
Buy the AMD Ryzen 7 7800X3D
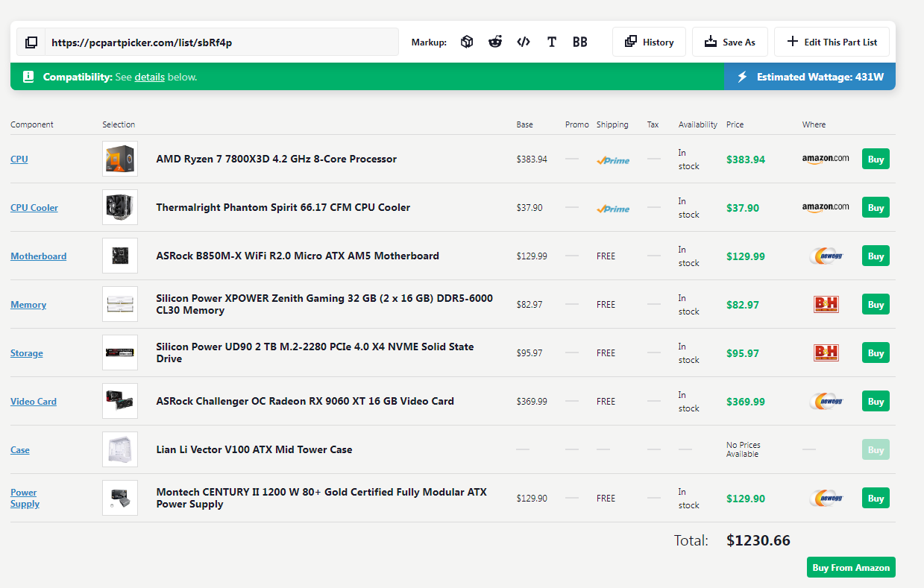(876, 159)
